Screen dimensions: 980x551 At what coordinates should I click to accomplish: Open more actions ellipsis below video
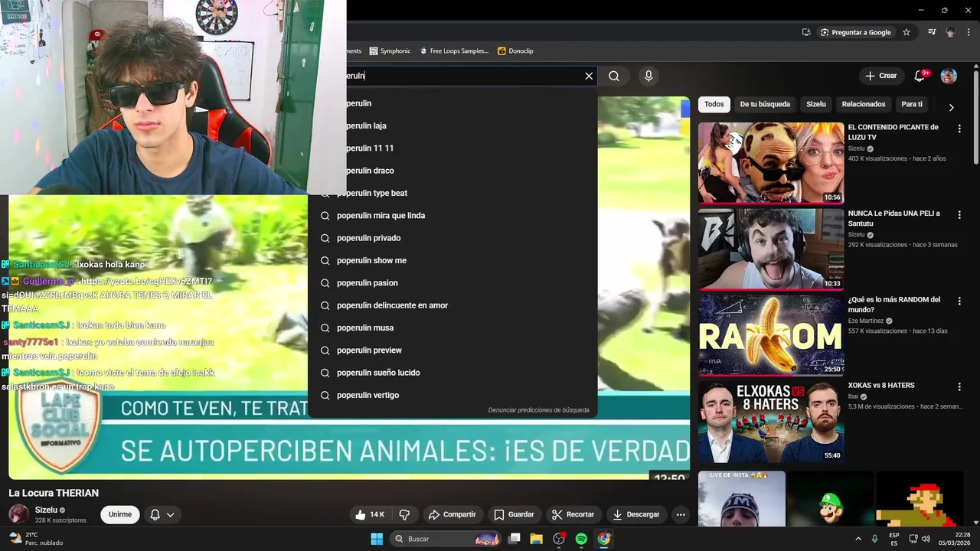coord(681,514)
